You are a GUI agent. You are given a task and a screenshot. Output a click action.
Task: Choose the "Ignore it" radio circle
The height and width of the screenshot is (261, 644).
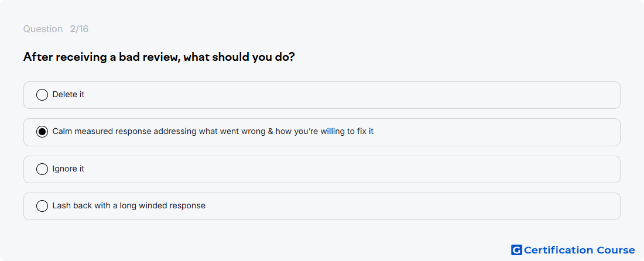tap(42, 169)
